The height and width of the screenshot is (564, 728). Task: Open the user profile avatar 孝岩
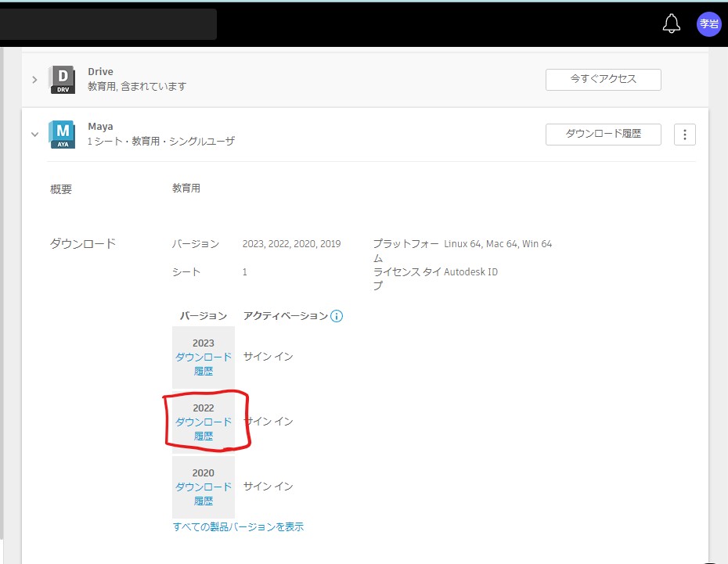click(x=708, y=23)
